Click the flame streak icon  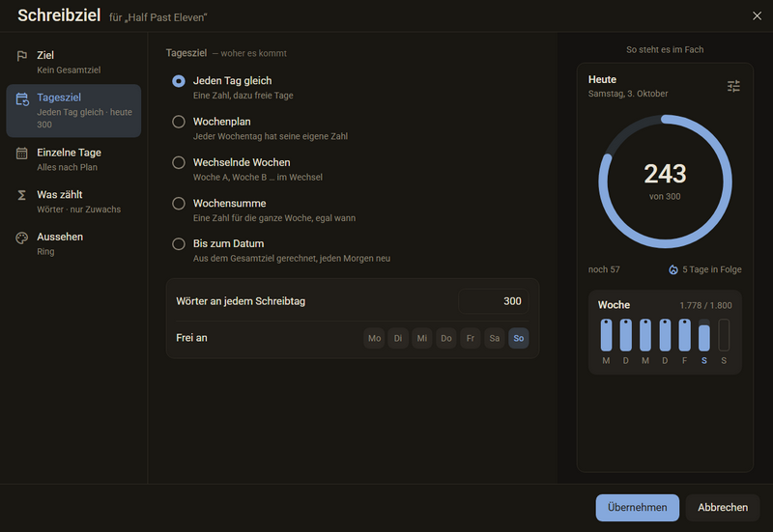pos(673,269)
